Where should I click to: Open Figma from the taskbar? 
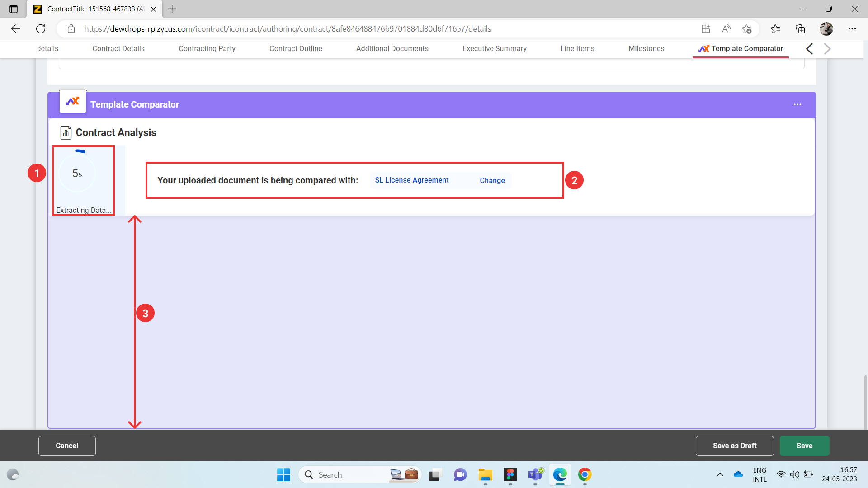coord(510,474)
